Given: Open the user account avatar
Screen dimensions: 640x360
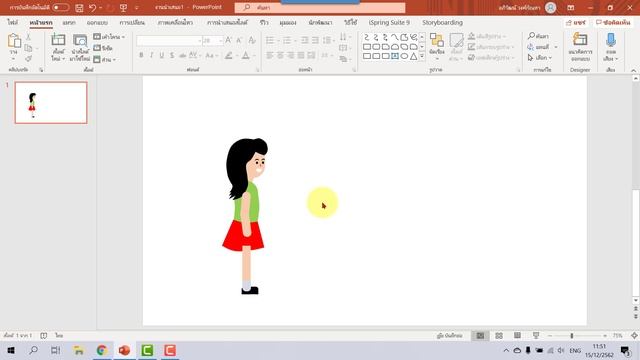Looking at the screenshot, I should 551,7.
